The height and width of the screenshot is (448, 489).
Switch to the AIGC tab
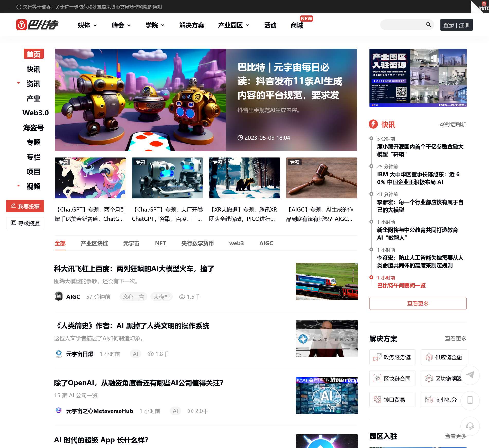click(x=266, y=243)
